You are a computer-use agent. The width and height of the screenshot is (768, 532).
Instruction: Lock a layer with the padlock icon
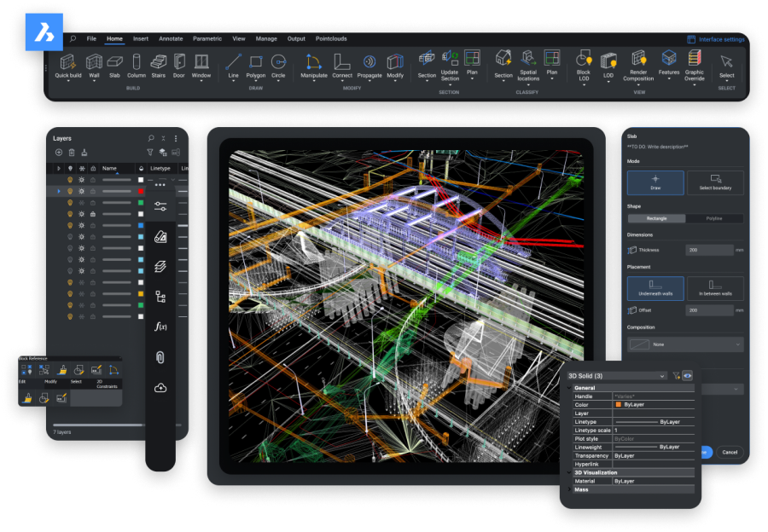point(93,213)
